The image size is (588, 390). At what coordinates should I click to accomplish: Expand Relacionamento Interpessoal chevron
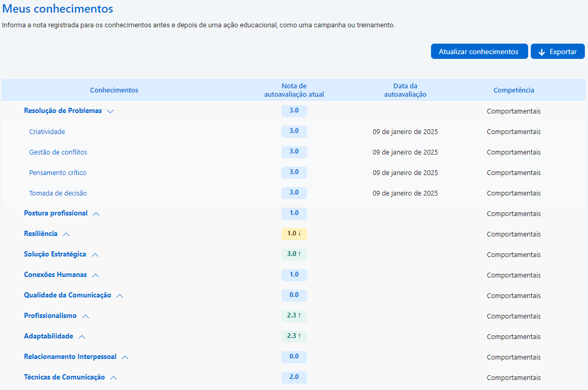(x=125, y=357)
